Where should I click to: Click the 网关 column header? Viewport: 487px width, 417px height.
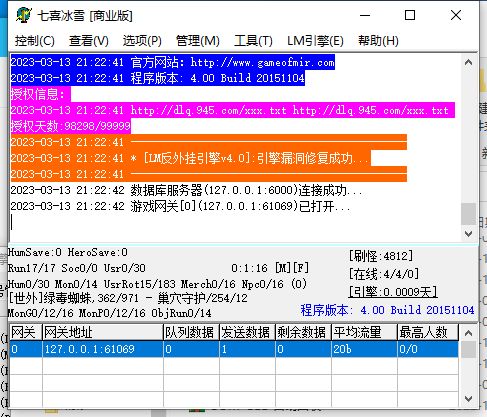coord(26,332)
